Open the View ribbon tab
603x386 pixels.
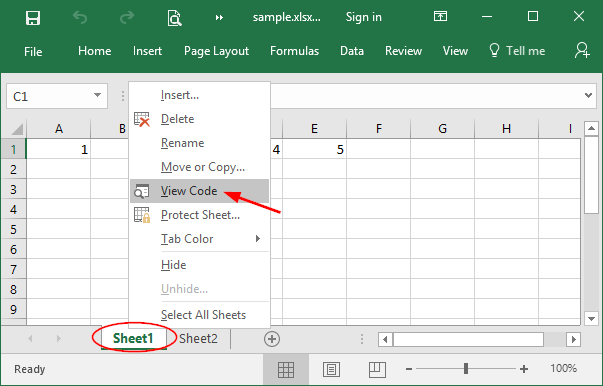455,51
